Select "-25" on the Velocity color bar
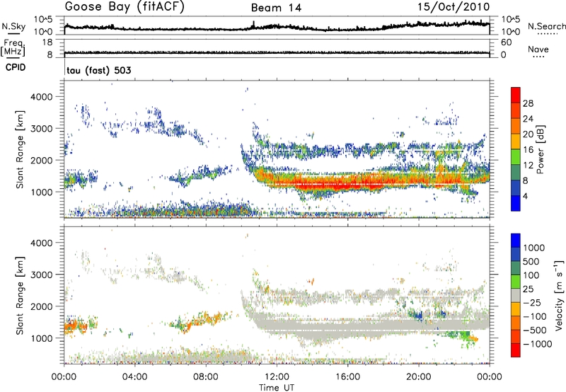The image size is (566, 392). click(532, 302)
